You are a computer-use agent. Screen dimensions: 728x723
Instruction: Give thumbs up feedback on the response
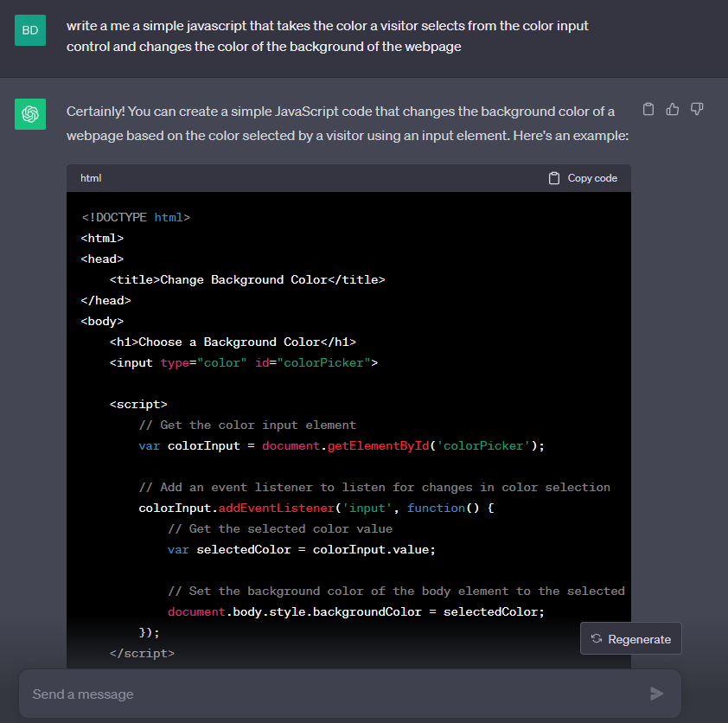(x=673, y=109)
